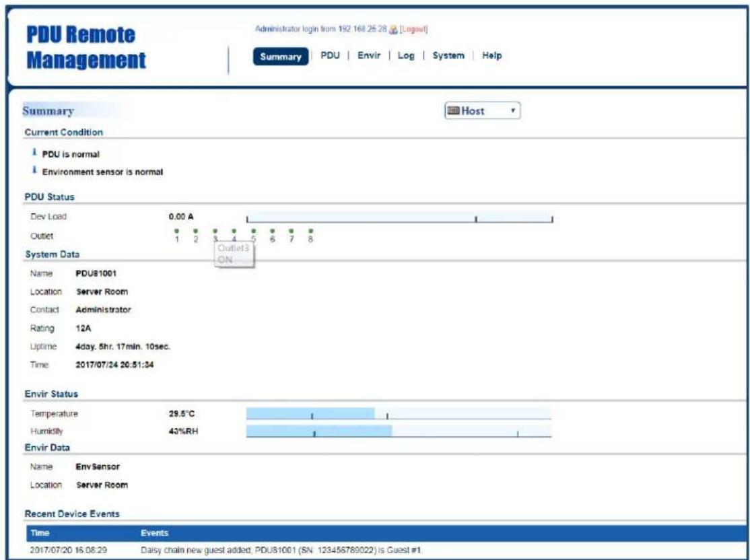Click info icon beside Environment sensor is normal
The width and height of the screenshot is (750, 560).
34,170
